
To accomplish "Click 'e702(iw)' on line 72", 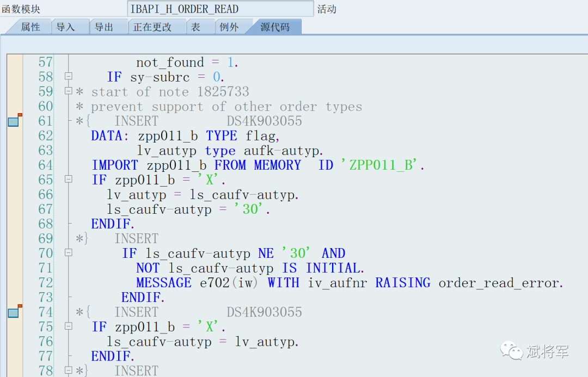I will (x=229, y=282).
